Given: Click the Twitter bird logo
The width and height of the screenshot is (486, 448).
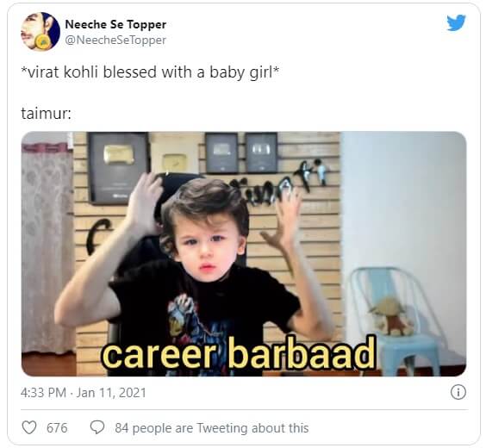Looking at the screenshot, I should click(456, 22).
